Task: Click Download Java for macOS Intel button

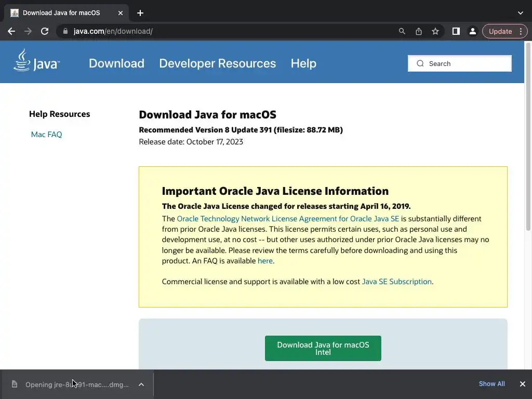Action: coord(323,349)
